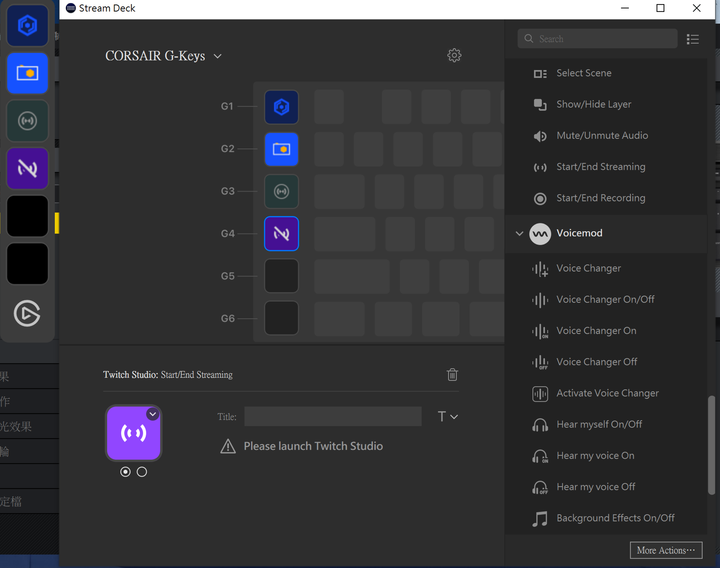Click the Hear my voice On icon

tap(540, 456)
